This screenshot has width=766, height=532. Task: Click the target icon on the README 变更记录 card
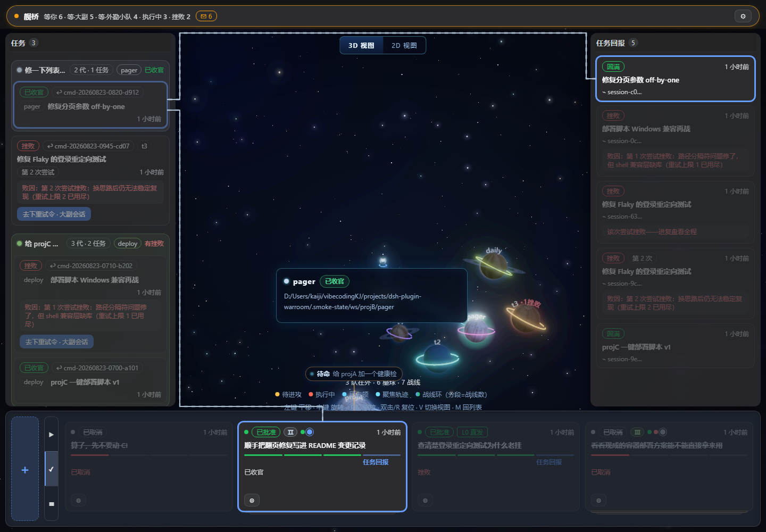point(252,500)
